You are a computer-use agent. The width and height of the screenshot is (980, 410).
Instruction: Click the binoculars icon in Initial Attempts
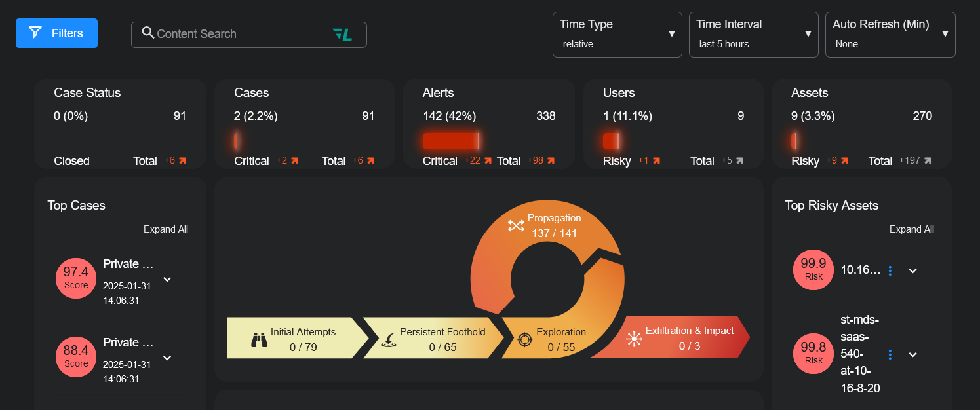(x=260, y=339)
